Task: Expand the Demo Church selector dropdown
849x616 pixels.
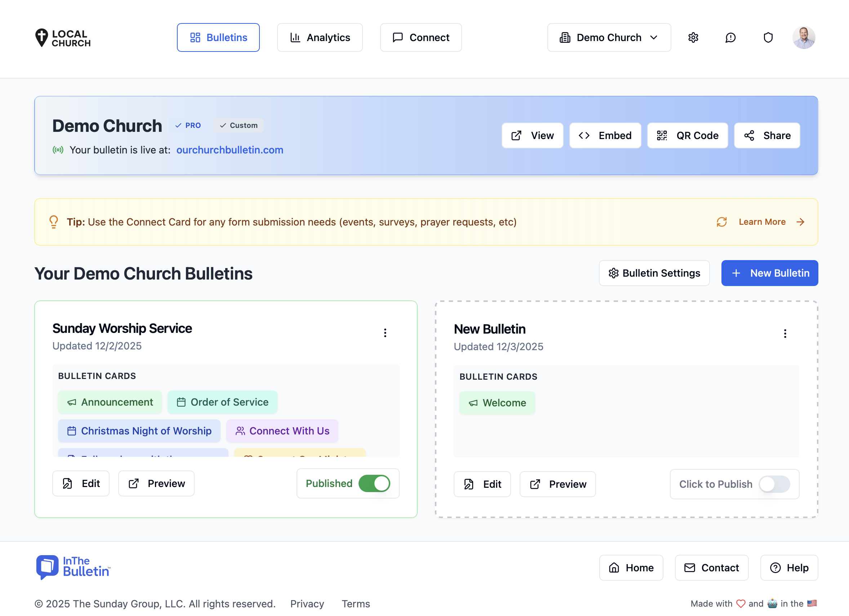Action: 609,37
